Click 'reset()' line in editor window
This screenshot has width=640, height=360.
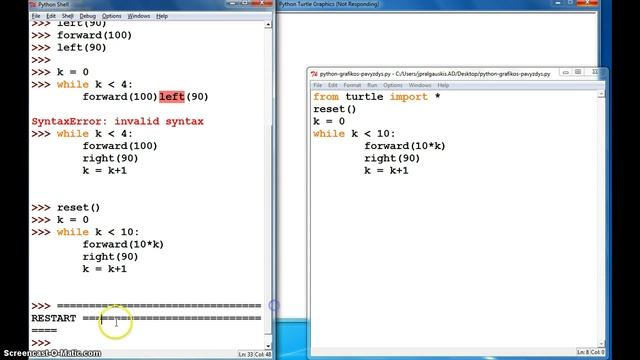click(335, 109)
